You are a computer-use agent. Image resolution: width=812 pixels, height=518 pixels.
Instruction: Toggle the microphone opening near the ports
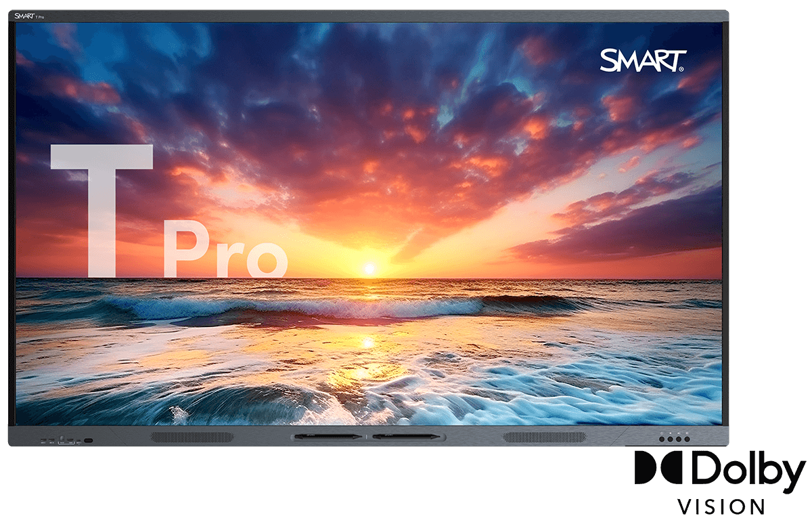pos(62,437)
